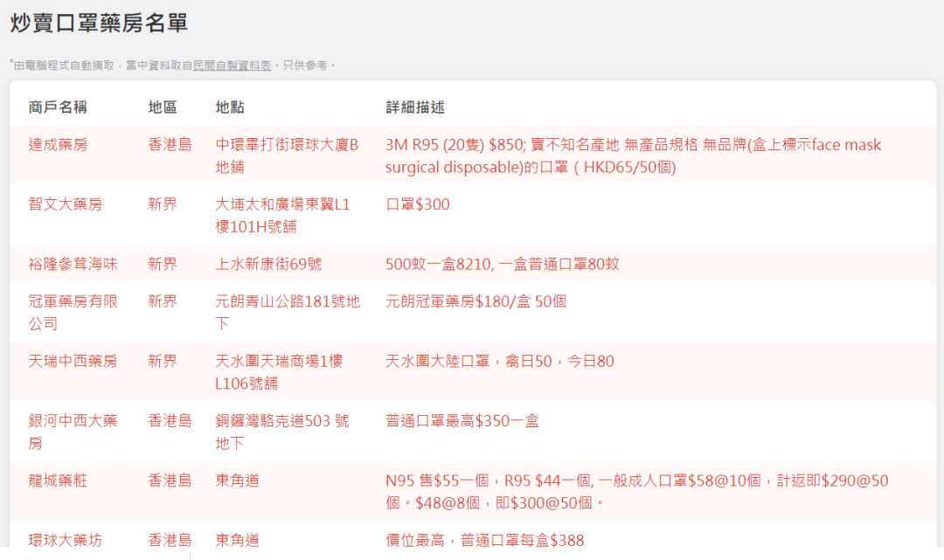
Task: Click 新界 in the 智文大藥房 row
Action: pyautogui.click(x=163, y=204)
